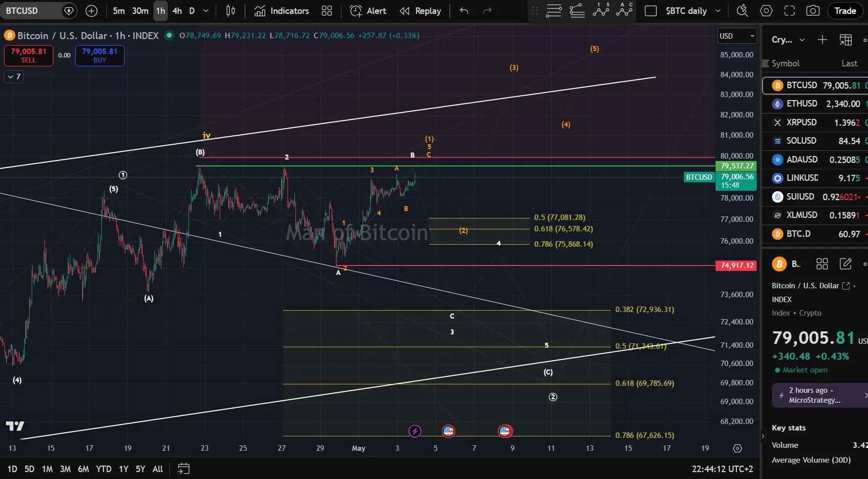Create an Alert
The height and width of the screenshot is (479, 868).
click(x=368, y=11)
